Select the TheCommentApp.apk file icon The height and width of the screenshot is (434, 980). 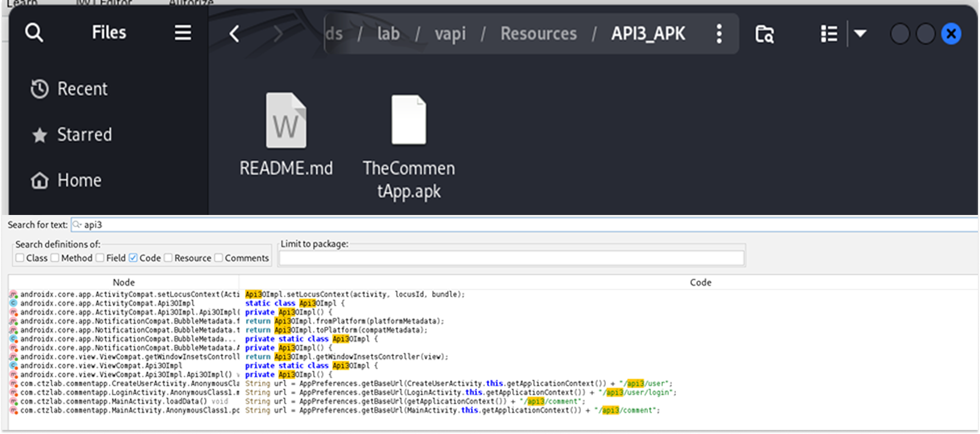[409, 120]
